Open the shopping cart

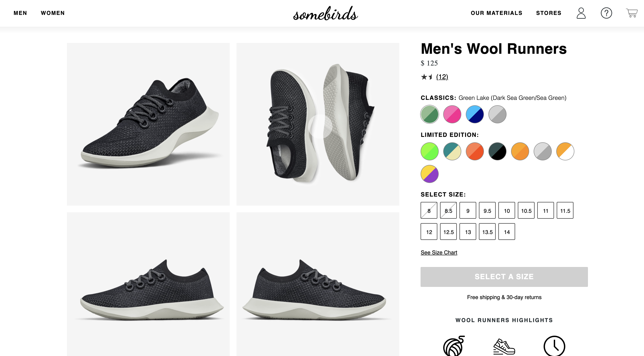pos(632,13)
